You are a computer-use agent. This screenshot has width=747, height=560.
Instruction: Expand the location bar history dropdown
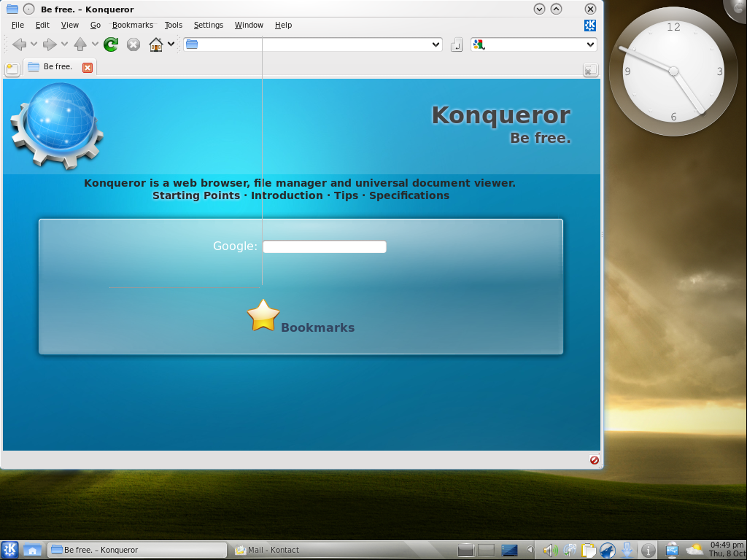[436, 44]
